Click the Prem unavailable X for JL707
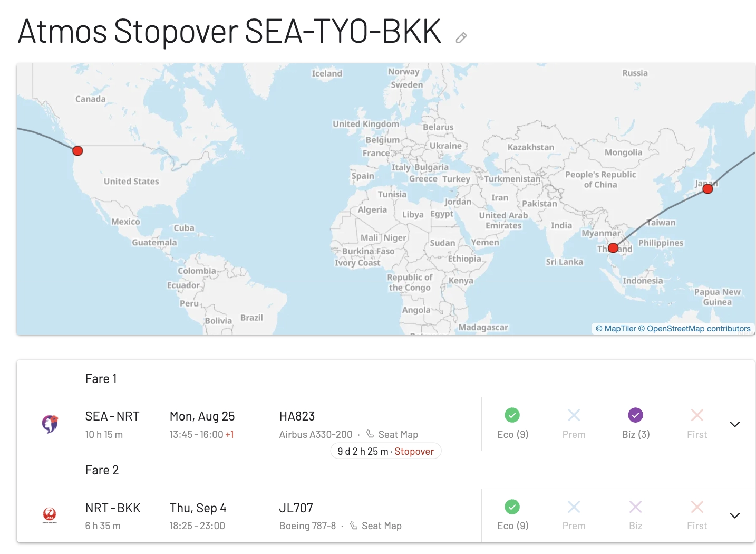Viewport: 756px width, 554px height. tap(574, 507)
